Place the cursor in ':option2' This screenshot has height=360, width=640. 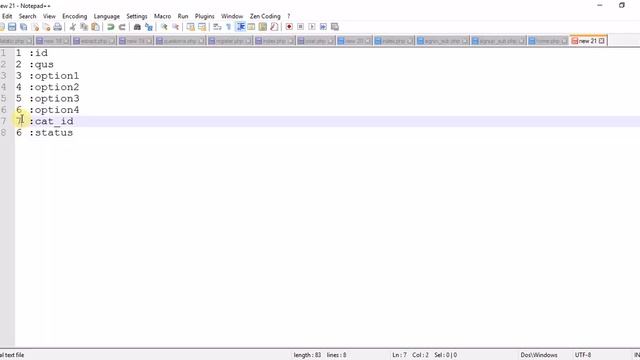pyautogui.click(x=54, y=87)
